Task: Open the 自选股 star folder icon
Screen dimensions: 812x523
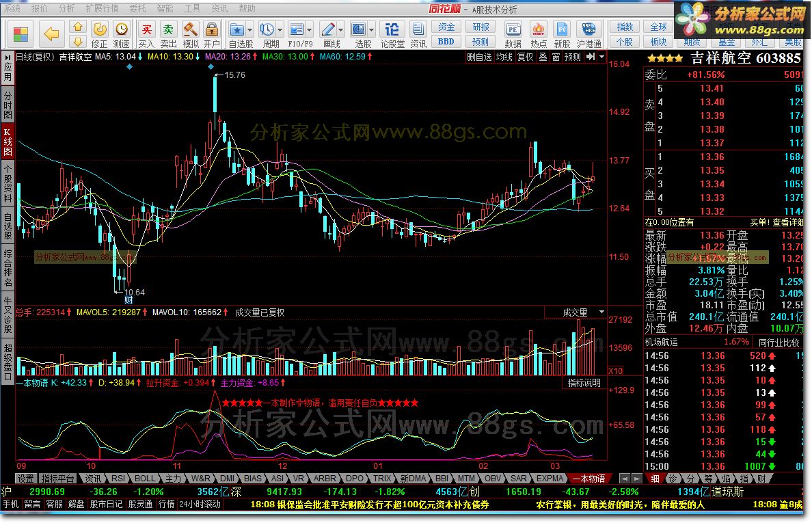Action: (x=236, y=29)
